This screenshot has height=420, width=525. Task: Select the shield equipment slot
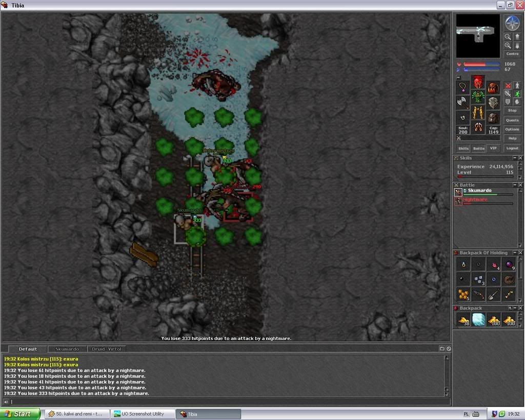(x=494, y=103)
